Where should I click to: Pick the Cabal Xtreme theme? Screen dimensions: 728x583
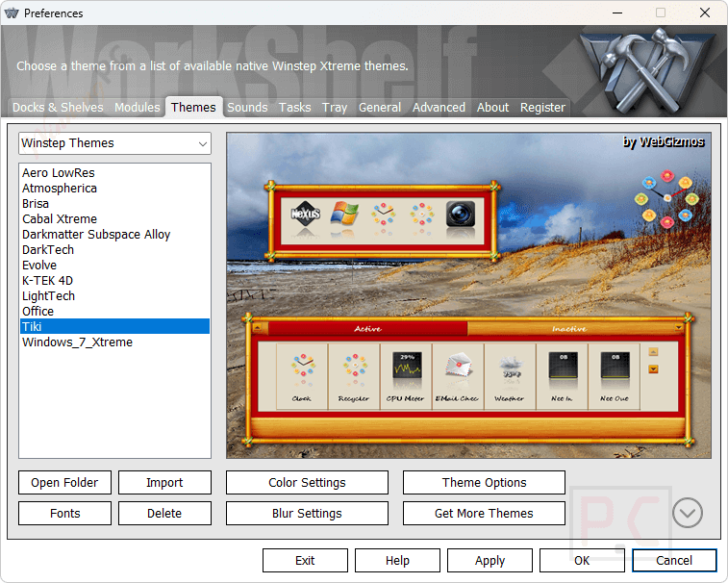(x=114, y=218)
